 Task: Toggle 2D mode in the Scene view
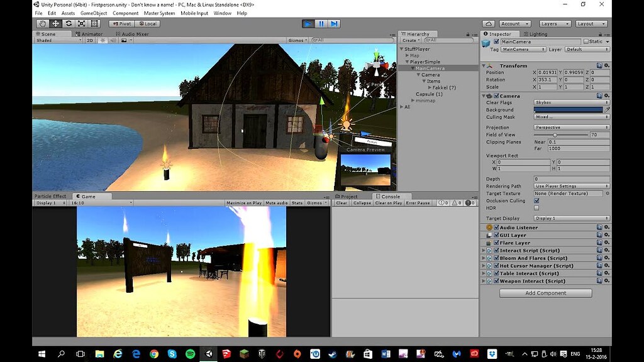[x=89, y=40]
